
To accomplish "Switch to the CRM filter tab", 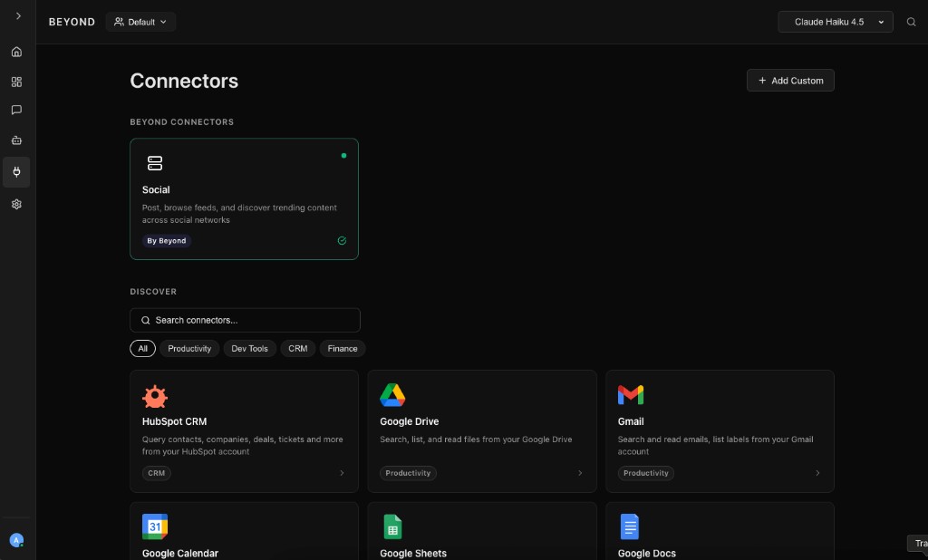I will (297, 348).
